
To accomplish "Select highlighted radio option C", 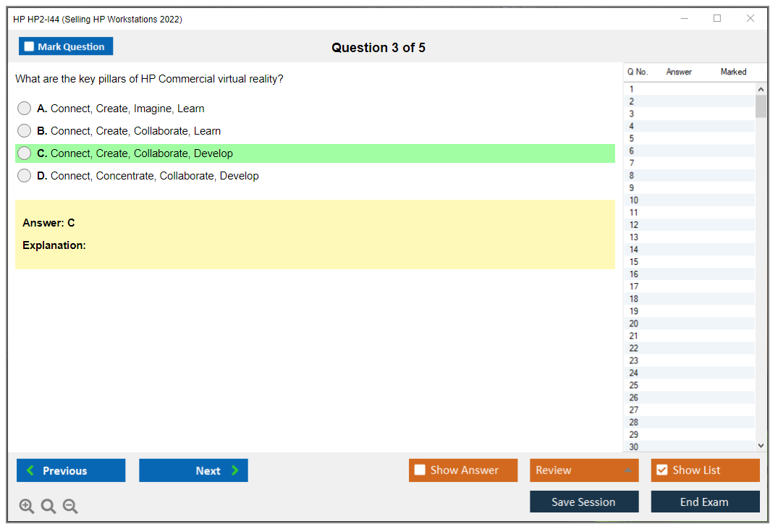I will point(25,153).
